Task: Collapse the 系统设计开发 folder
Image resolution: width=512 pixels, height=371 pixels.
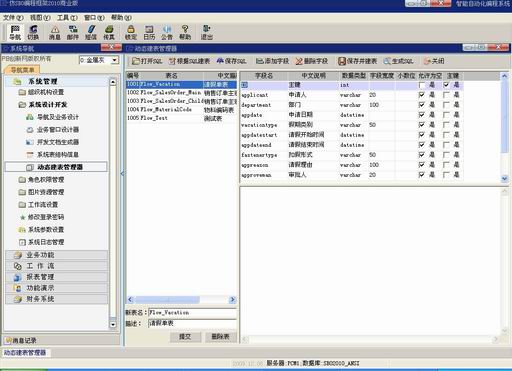Action: point(43,105)
